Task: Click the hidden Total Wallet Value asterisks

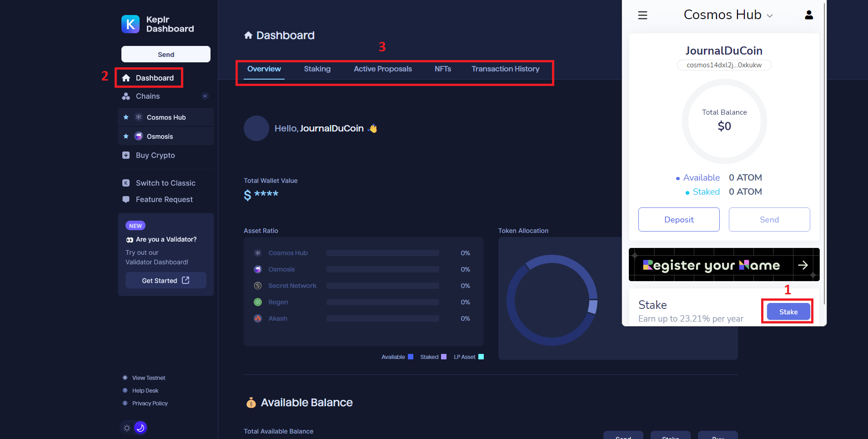Action: (x=266, y=194)
